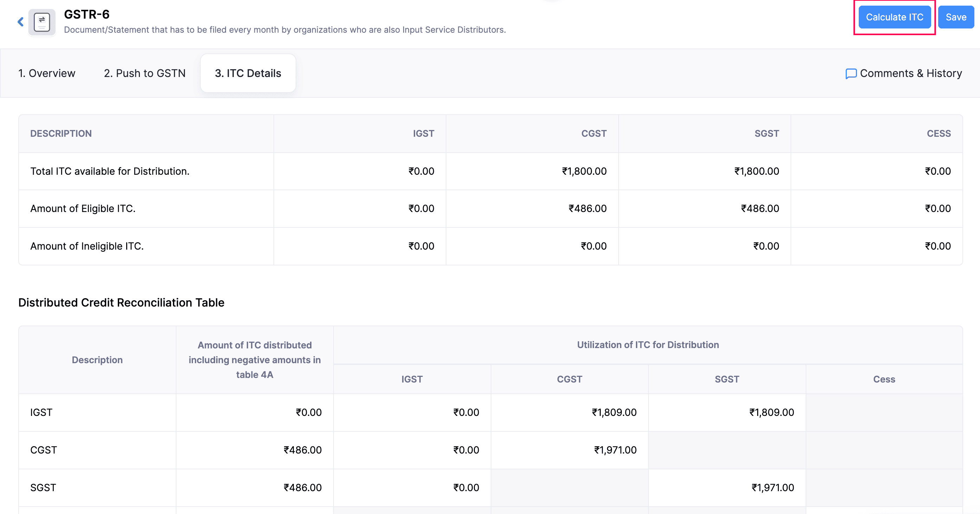
Task: Click the ₹1,800.00 CGST value in top table
Action: (584, 171)
